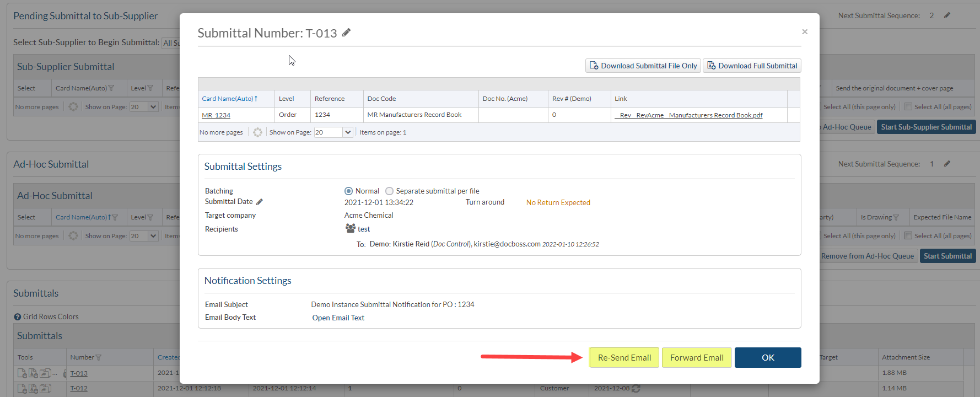Refresh the modal document grid
The image size is (980, 397).
[x=257, y=132]
